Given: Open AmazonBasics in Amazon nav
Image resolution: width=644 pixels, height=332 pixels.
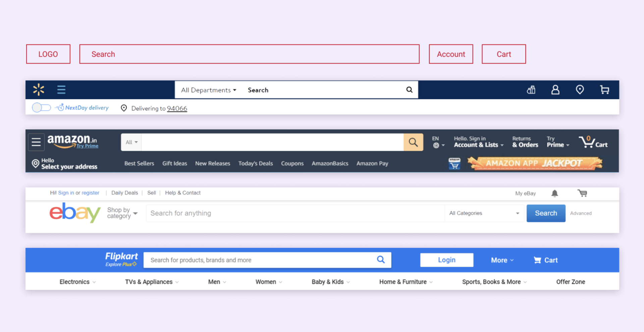Looking at the screenshot, I should pos(330,163).
